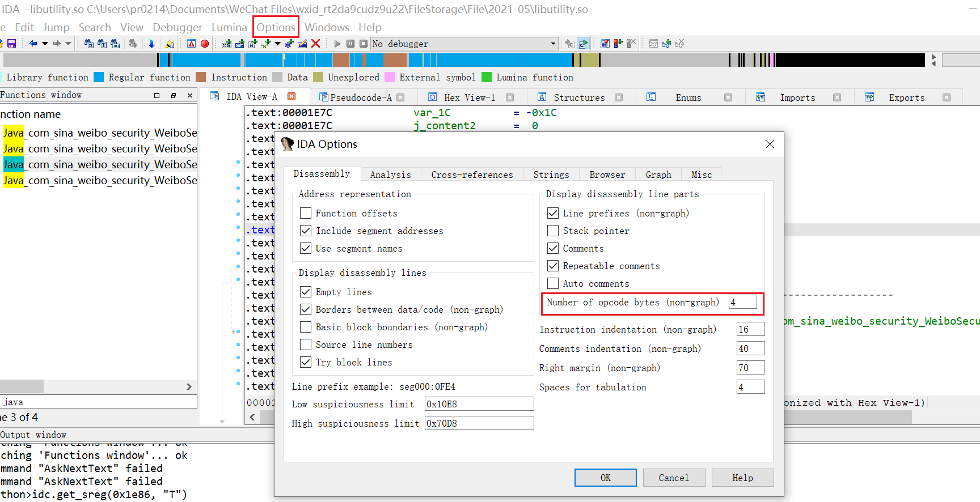Enable Source line numbers checkbox
Screen dimensions: 980x502
pos(306,344)
